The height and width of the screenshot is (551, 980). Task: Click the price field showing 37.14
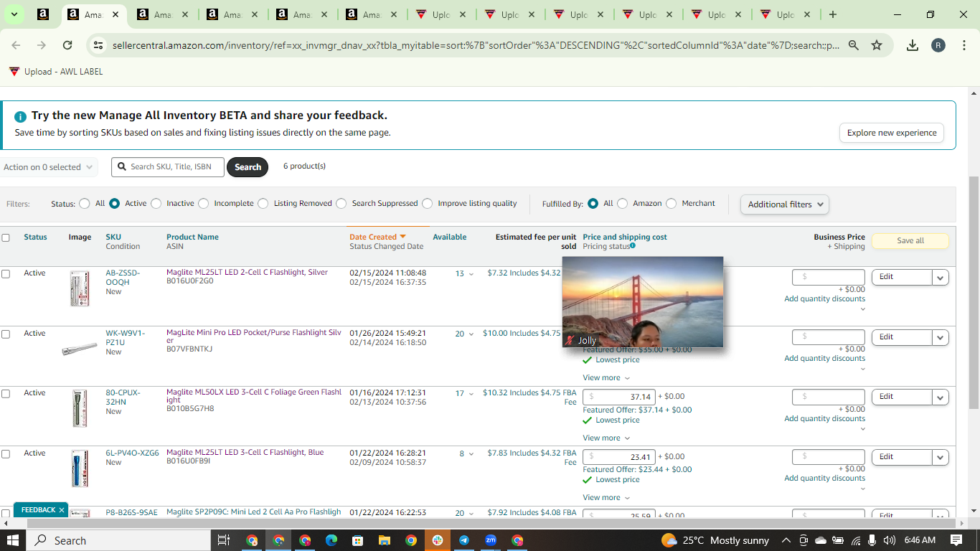click(618, 397)
